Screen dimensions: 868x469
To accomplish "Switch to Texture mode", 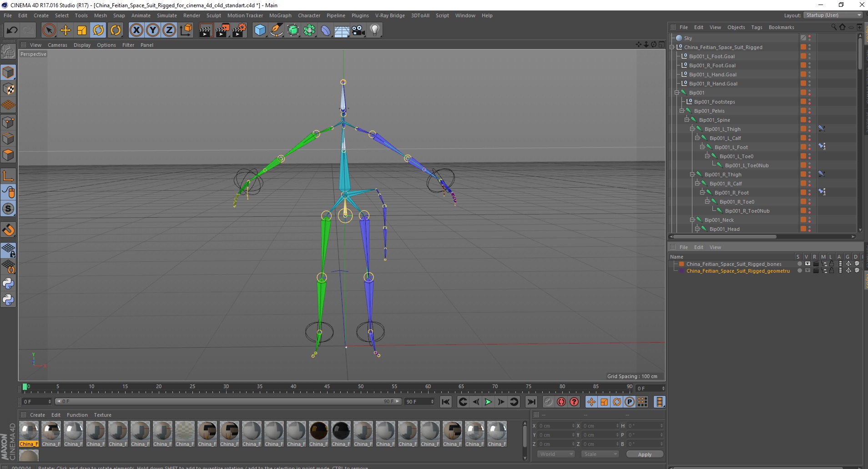I will (x=8, y=89).
